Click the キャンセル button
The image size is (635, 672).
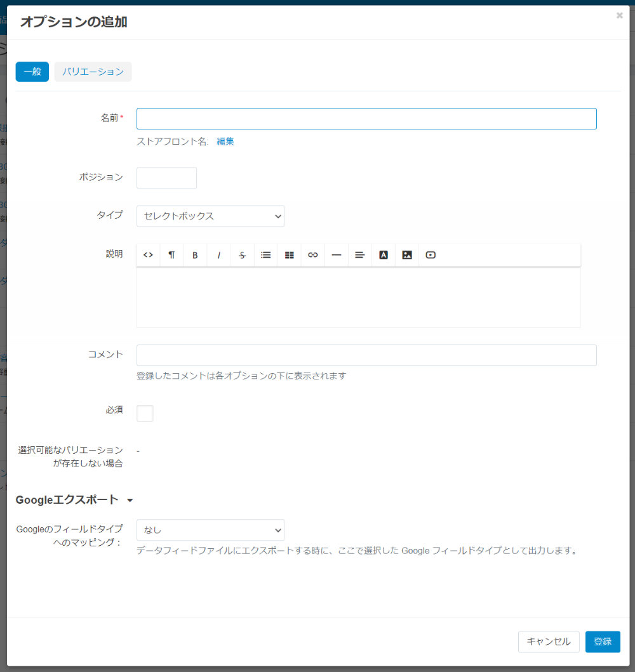[x=549, y=642]
